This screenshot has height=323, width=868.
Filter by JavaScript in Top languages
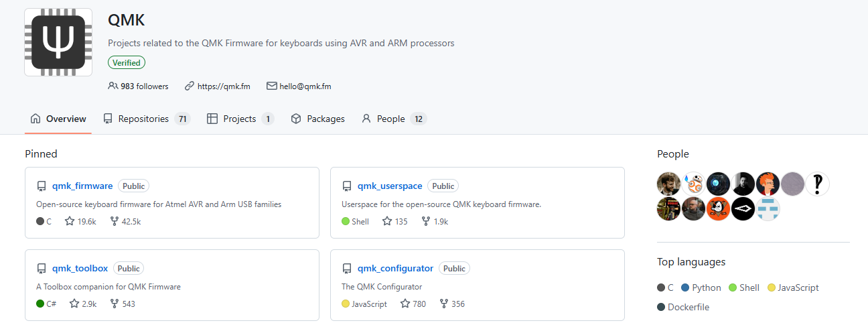[793, 287]
